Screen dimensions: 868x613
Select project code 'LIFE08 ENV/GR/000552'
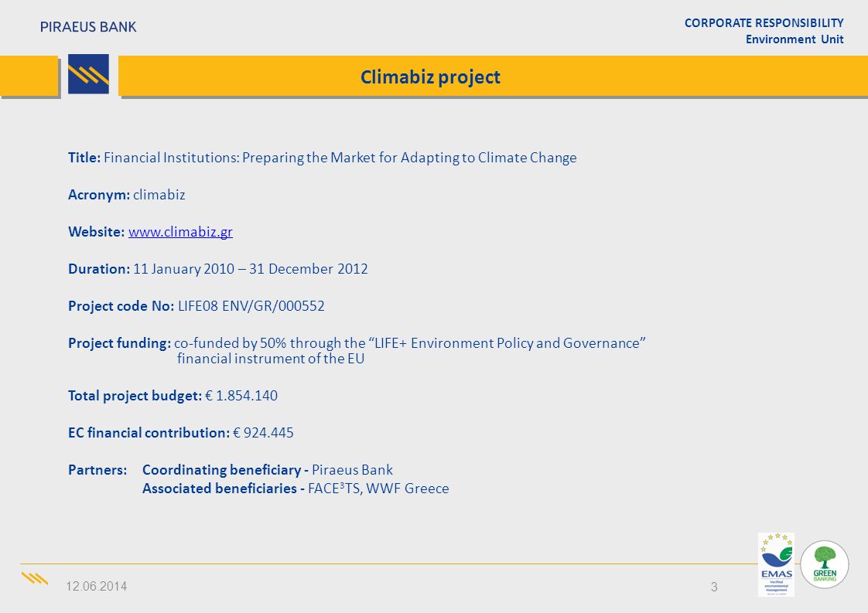pyautogui.click(x=251, y=306)
